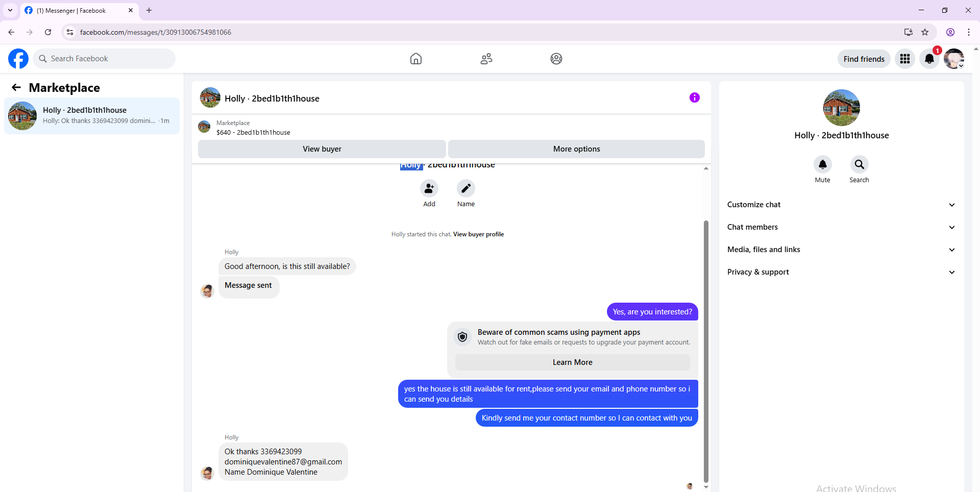Click View buyer button

tap(322, 149)
